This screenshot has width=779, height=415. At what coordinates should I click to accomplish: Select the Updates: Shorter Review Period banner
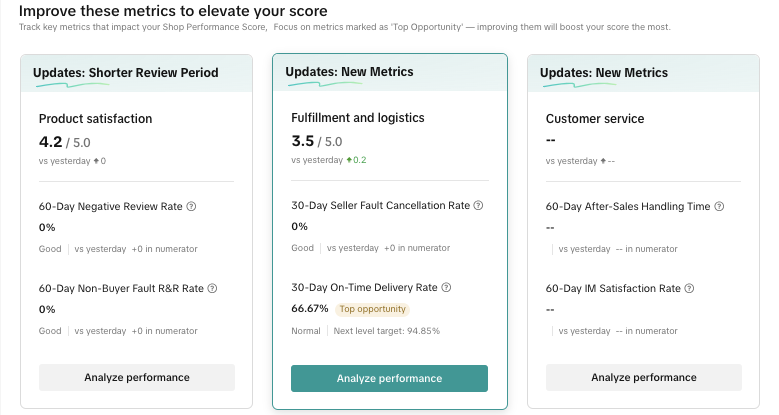pos(124,73)
